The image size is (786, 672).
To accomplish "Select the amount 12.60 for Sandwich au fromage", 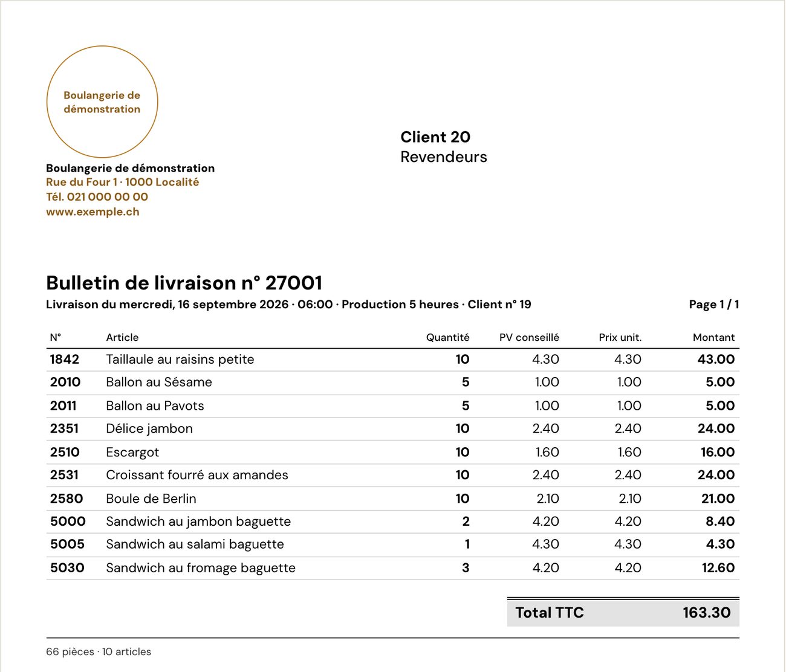I will (x=718, y=568).
